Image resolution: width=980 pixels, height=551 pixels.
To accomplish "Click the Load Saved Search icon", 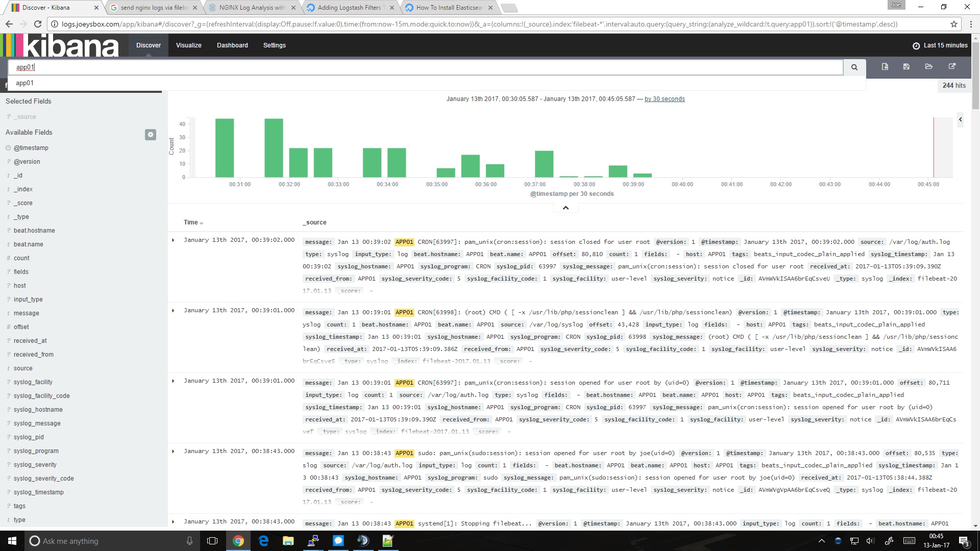I will click(928, 67).
